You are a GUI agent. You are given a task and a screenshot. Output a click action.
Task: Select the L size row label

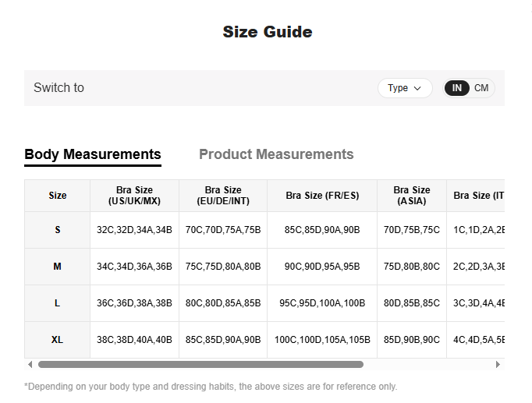[58, 303]
